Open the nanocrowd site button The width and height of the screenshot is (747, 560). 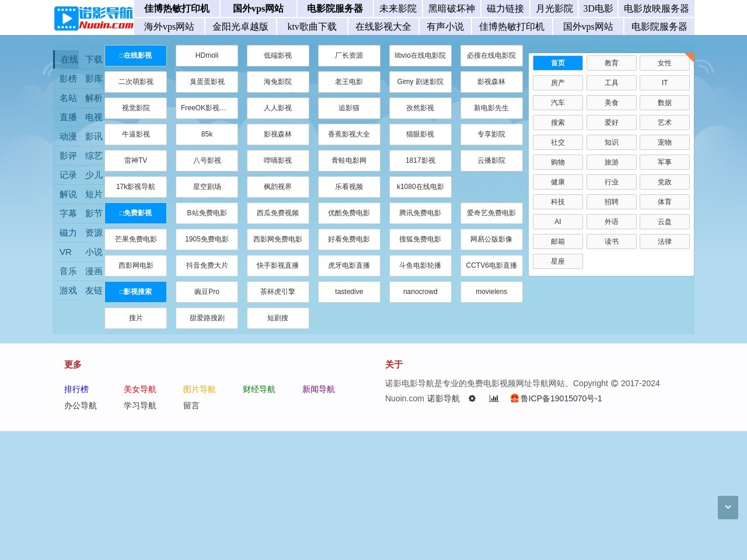coord(420,292)
